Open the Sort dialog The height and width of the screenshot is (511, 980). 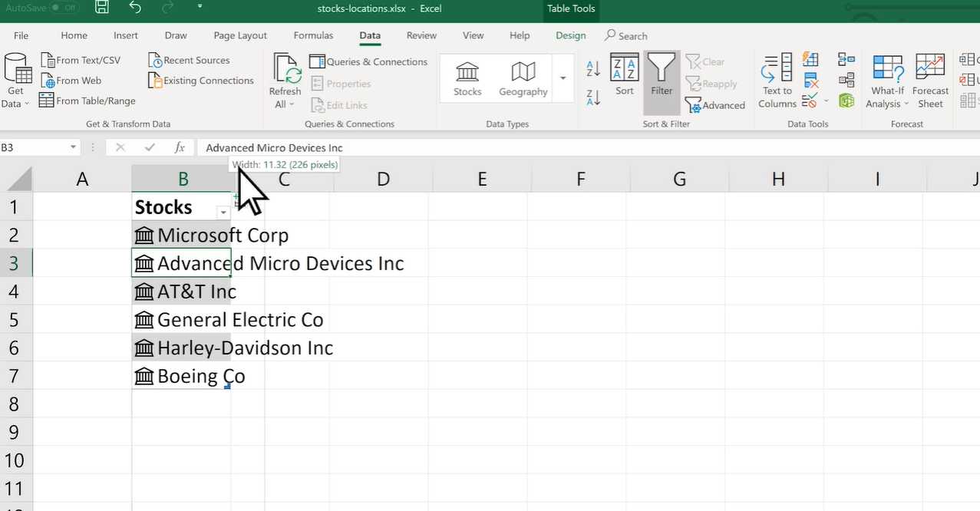click(625, 74)
